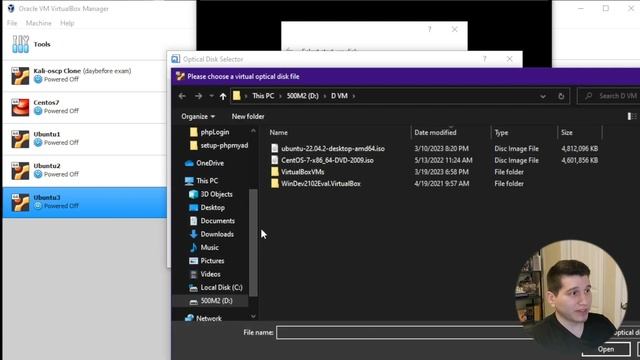Image resolution: width=640 pixels, height=360 pixels.
Task: Go back in file dialog navigation
Action: (x=182, y=96)
